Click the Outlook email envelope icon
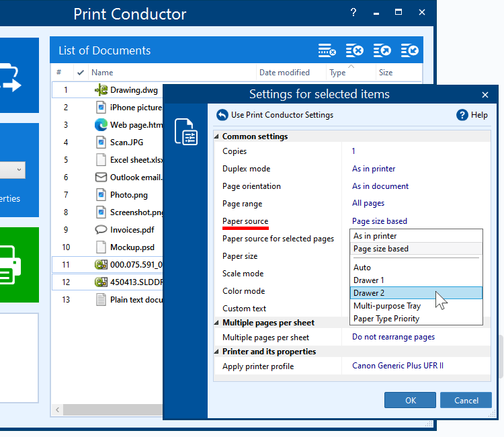The height and width of the screenshot is (437, 504). point(101,177)
